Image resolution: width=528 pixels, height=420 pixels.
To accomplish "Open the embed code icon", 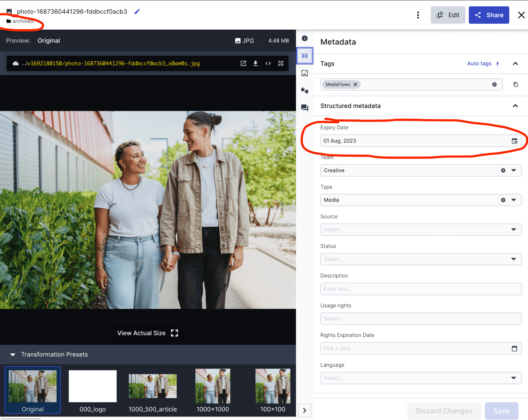I will click(x=268, y=63).
